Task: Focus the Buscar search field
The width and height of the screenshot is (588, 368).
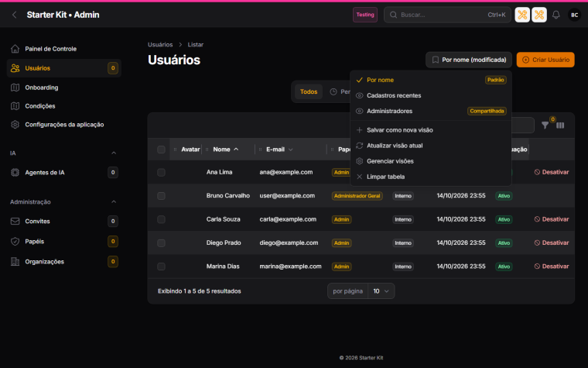Action: point(447,15)
